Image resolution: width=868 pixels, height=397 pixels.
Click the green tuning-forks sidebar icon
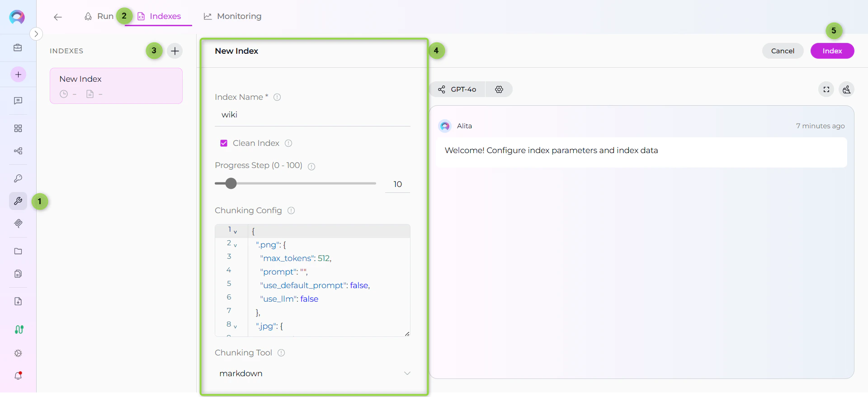(19, 330)
